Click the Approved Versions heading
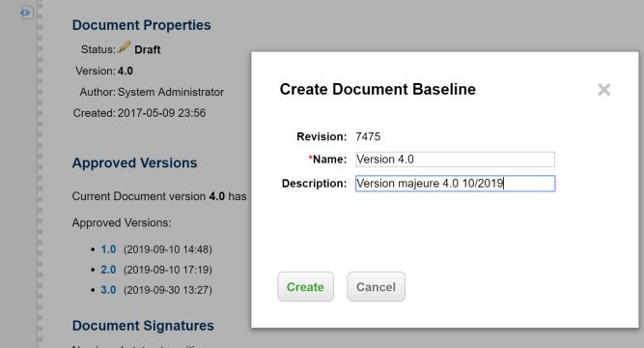Viewport: 644px width, 348px height. pyautogui.click(x=135, y=163)
